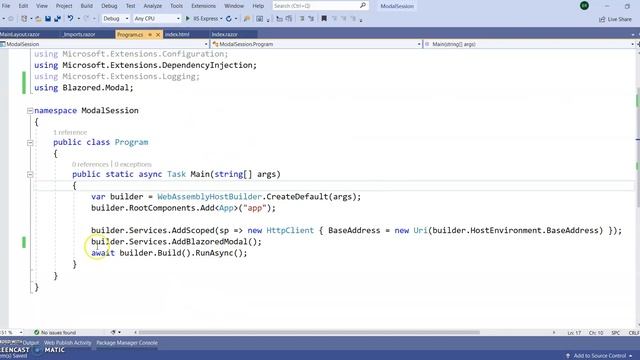640x360 pixels.
Task: Click 'Add to Source Control' in status bar
Action: coord(599,356)
